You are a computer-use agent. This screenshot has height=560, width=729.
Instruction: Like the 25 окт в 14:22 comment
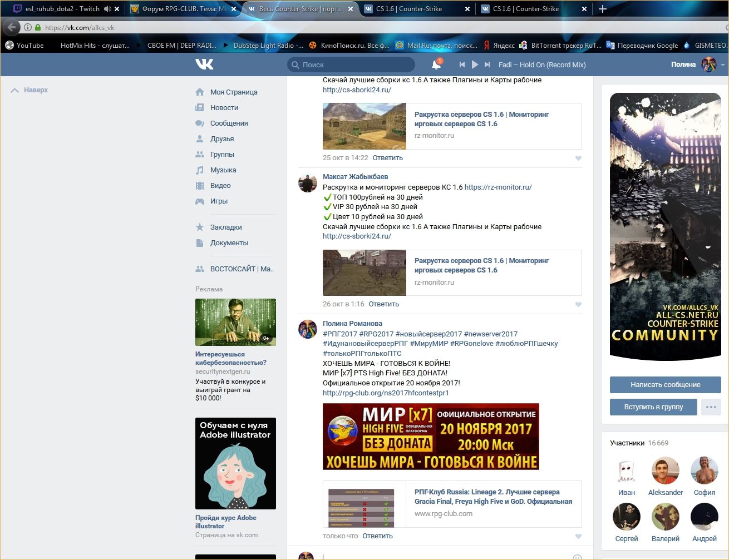pyautogui.click(x=578, y=158)
